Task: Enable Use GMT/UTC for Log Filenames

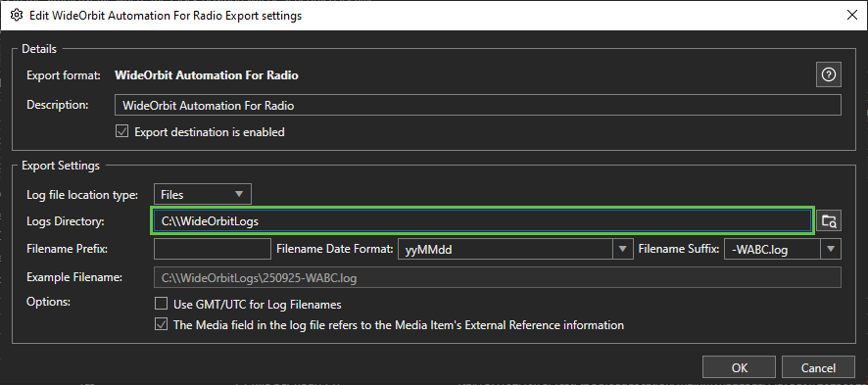Action: click(161, 304)
